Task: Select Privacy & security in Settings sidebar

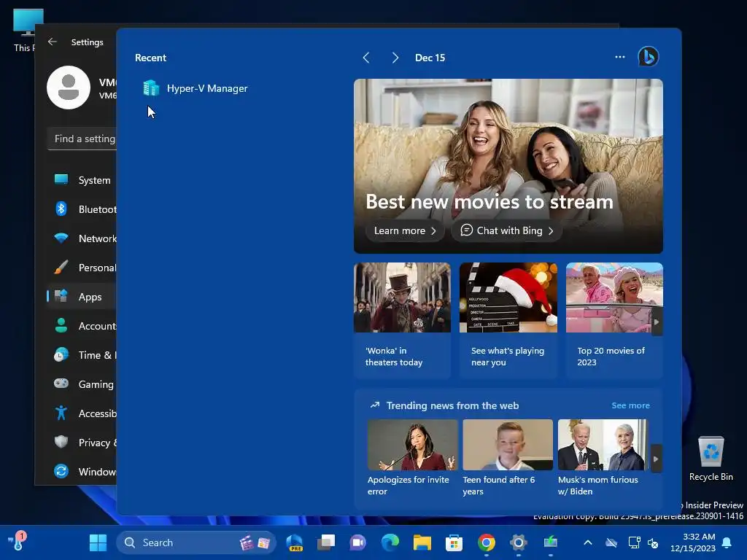Action: coord(82,442)
